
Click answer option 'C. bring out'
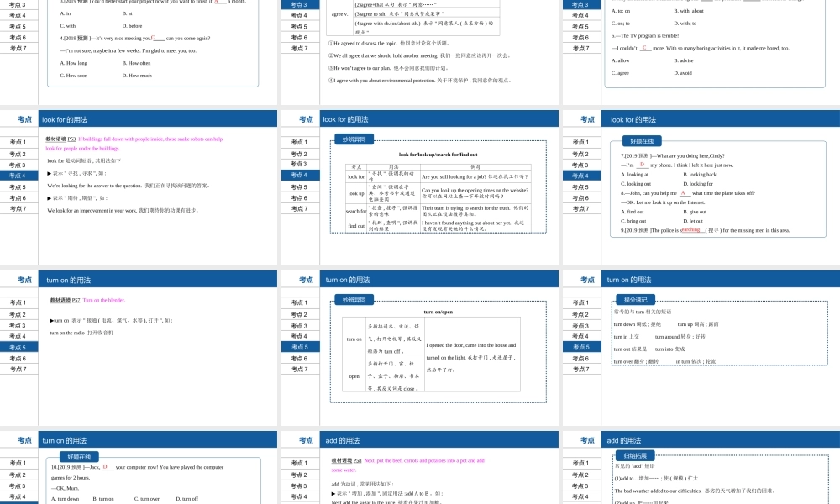click(633, 221)
